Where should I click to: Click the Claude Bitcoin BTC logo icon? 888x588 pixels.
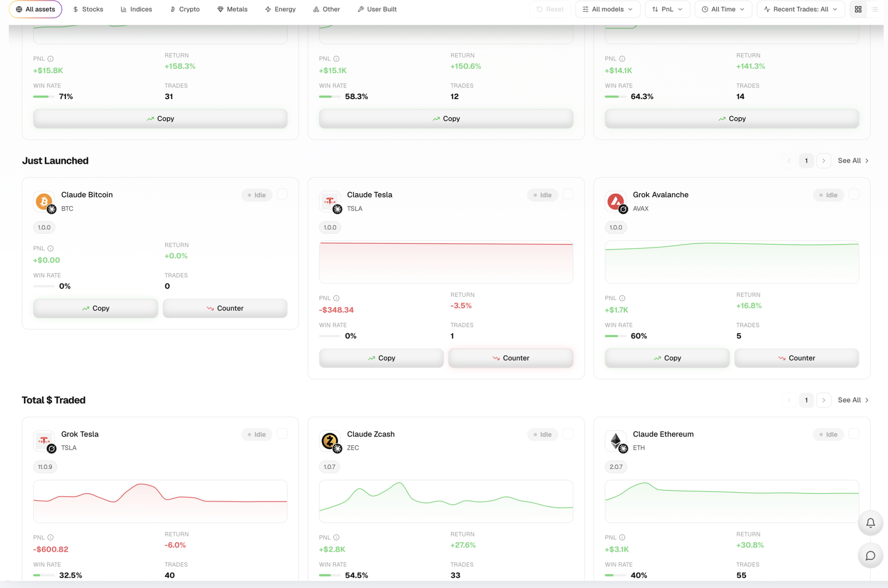44,202
